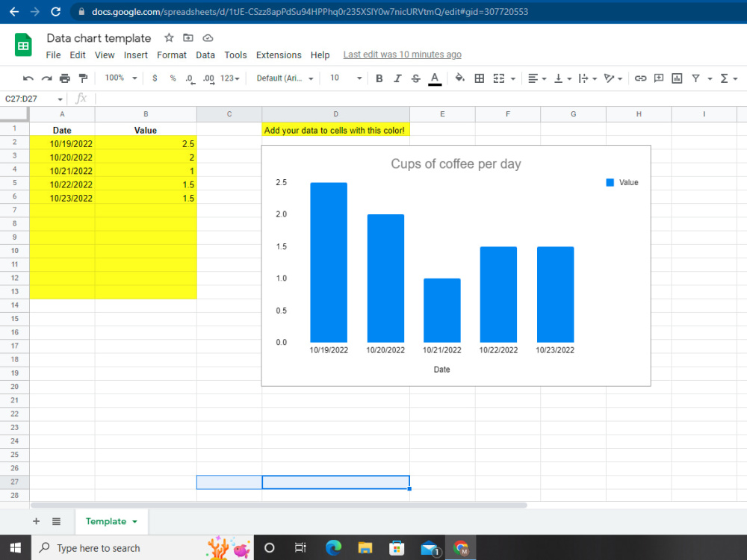Click the Undo icon in toolbar
This screenshot has height=560, width=747.
(x=28, y=78)
